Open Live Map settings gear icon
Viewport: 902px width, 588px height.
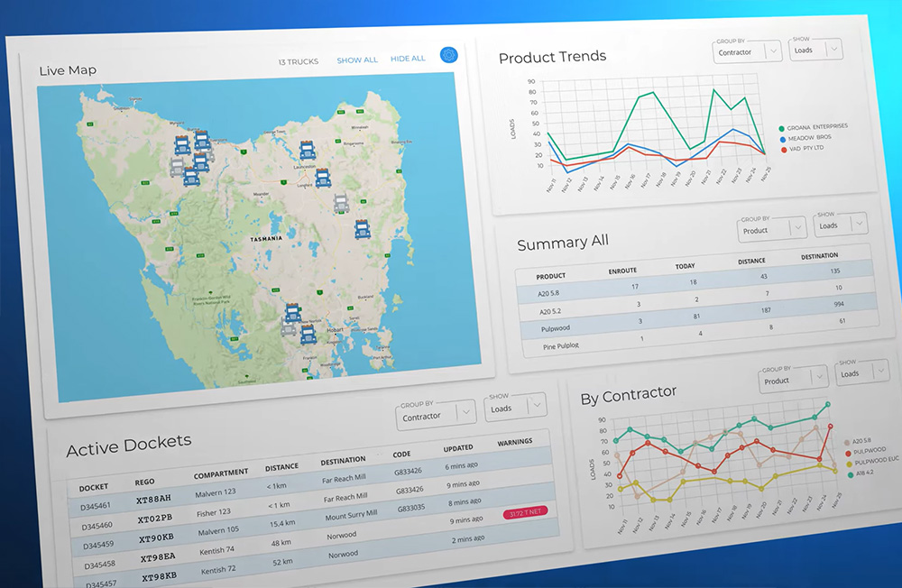click(x=448, y=55)
